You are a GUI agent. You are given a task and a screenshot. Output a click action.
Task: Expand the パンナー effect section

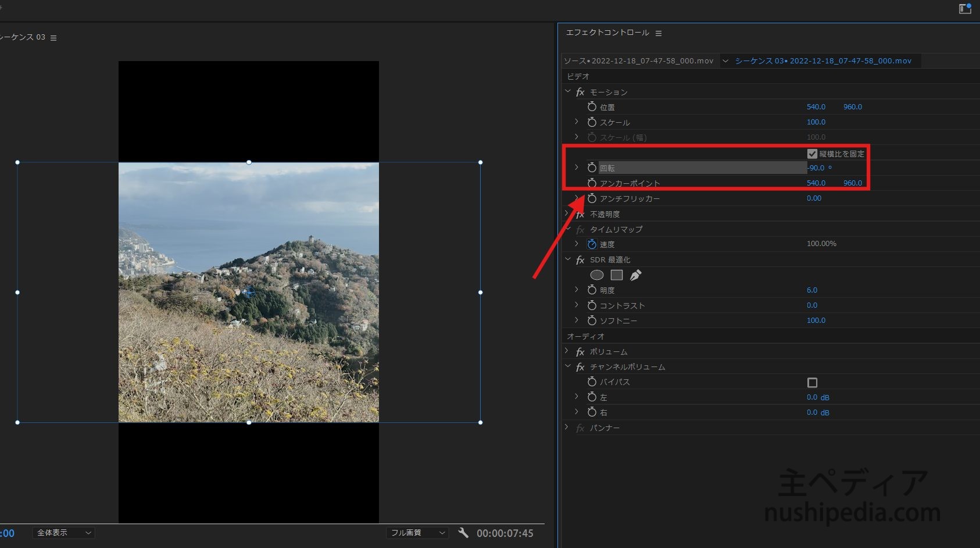coord(567,428)
